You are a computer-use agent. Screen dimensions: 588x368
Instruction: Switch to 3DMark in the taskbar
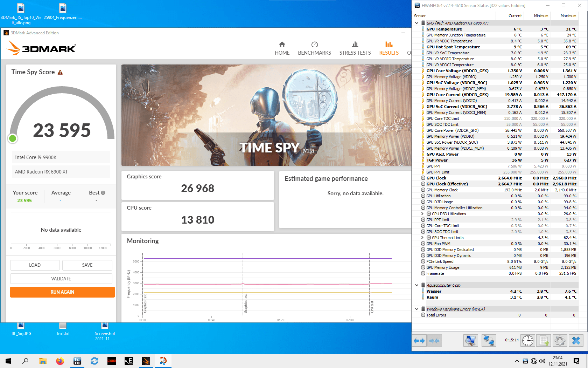(x=146, y=361)
